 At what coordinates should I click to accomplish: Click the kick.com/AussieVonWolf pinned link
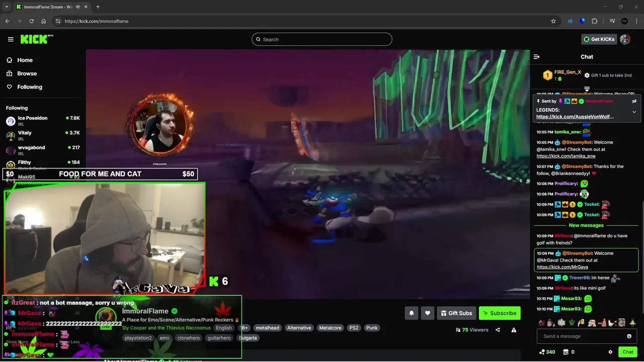click(x=575, y=117)
